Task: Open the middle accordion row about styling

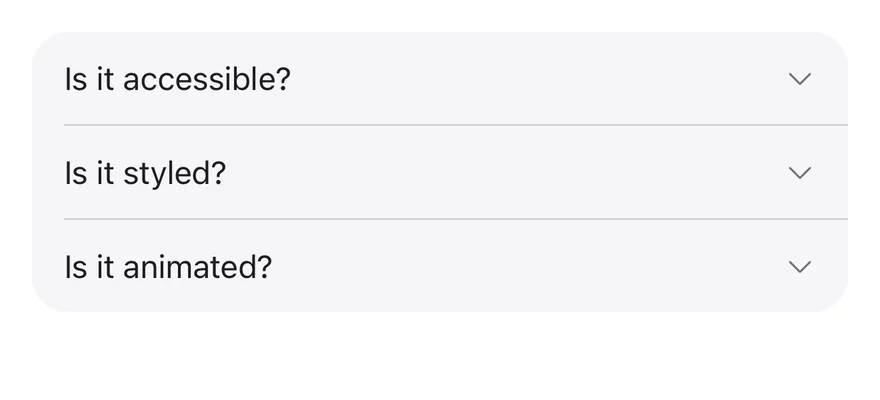Action: pos(439,172)
